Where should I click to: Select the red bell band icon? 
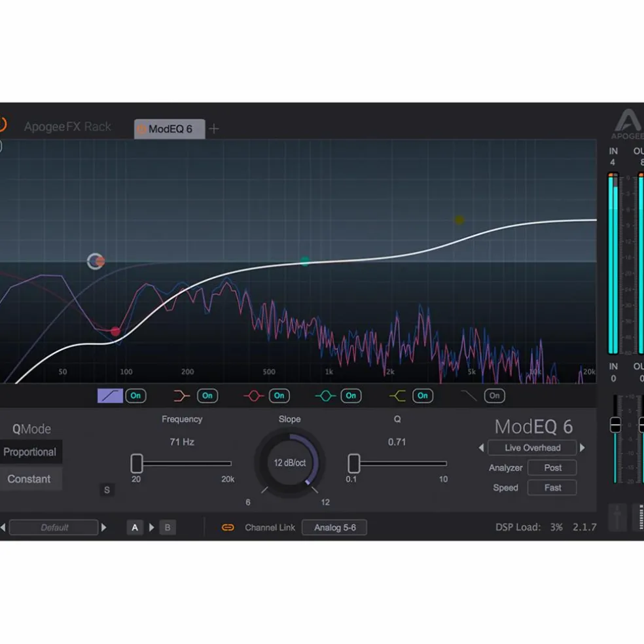[x=253, y=396]
